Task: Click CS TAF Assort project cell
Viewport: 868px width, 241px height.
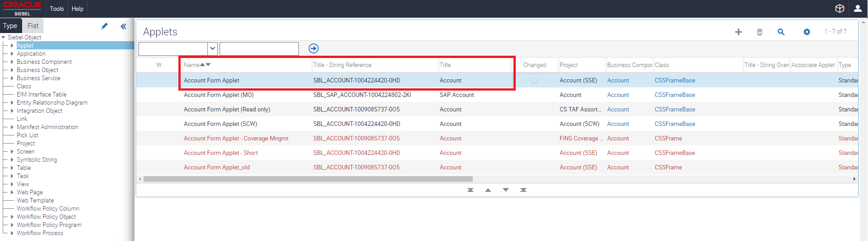Action: (x=581, y=110)
